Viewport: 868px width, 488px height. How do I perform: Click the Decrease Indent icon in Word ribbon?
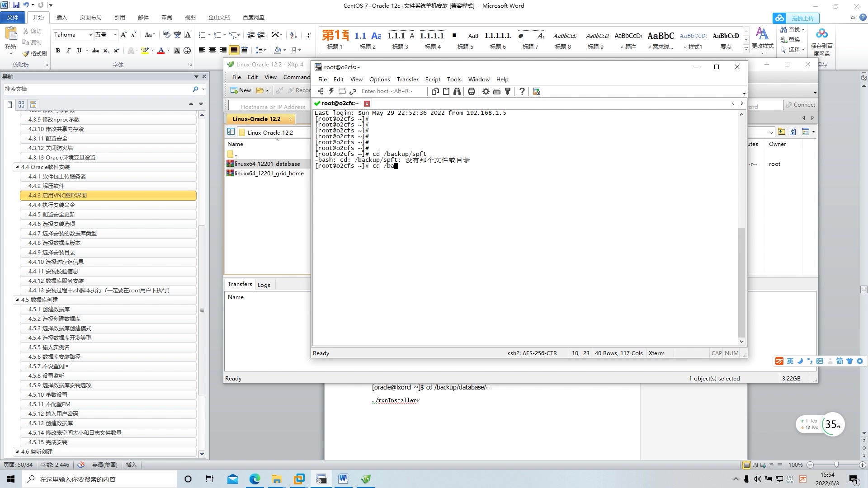pos(251,35)
